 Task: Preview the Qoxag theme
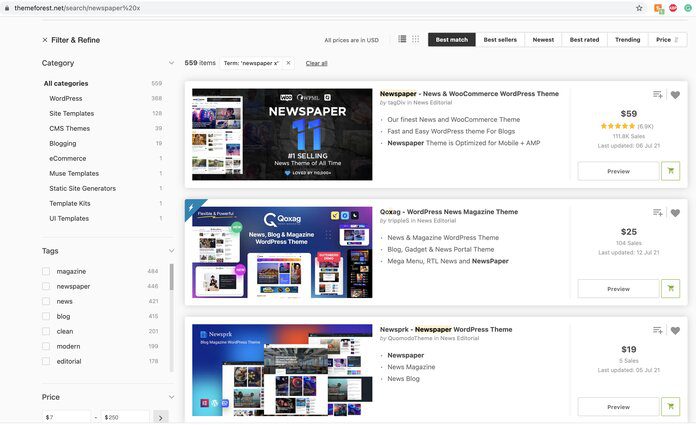tap(618, 289)
